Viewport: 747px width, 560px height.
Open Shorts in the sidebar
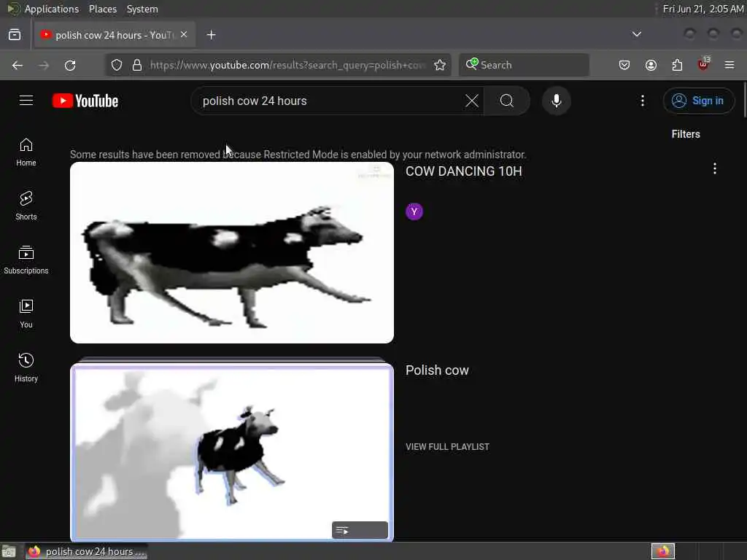26,206
